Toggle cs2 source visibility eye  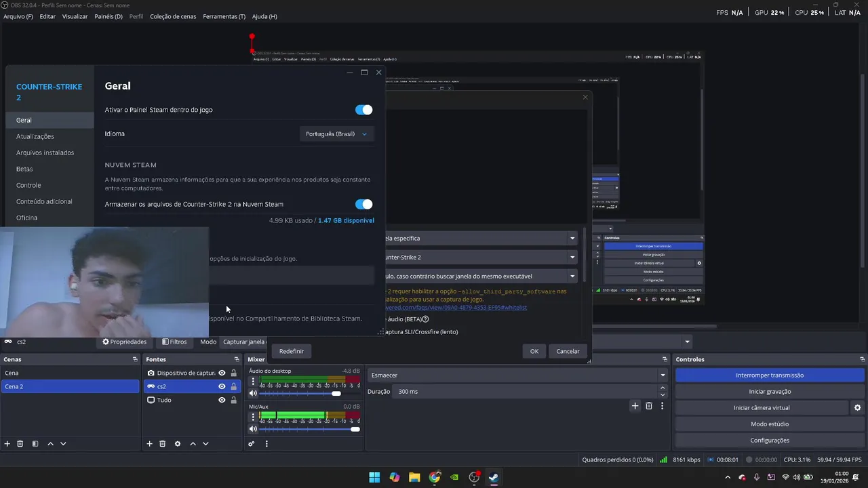[x=222, y=386]
